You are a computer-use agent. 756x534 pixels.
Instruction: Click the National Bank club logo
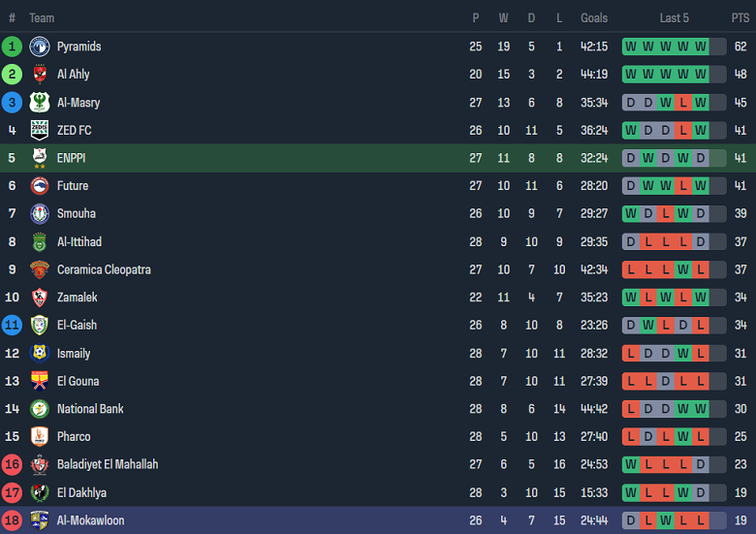pyautogui.click(x=40, y=409)
